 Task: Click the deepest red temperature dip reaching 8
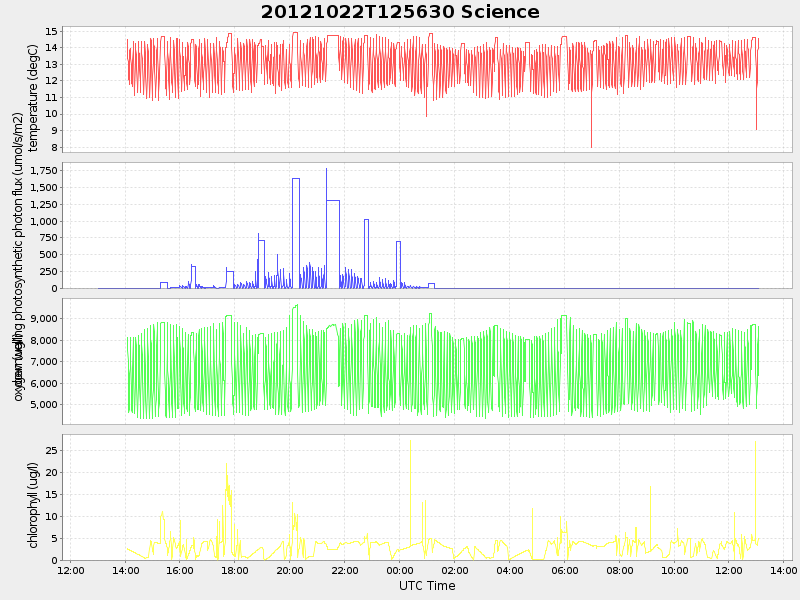pyautogui.click(x=591, y=145)
